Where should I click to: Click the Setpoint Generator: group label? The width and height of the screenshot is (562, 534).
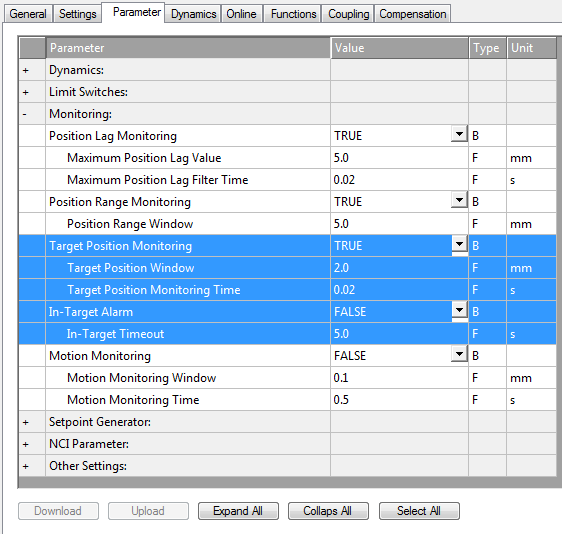click(x=100, y=423)
